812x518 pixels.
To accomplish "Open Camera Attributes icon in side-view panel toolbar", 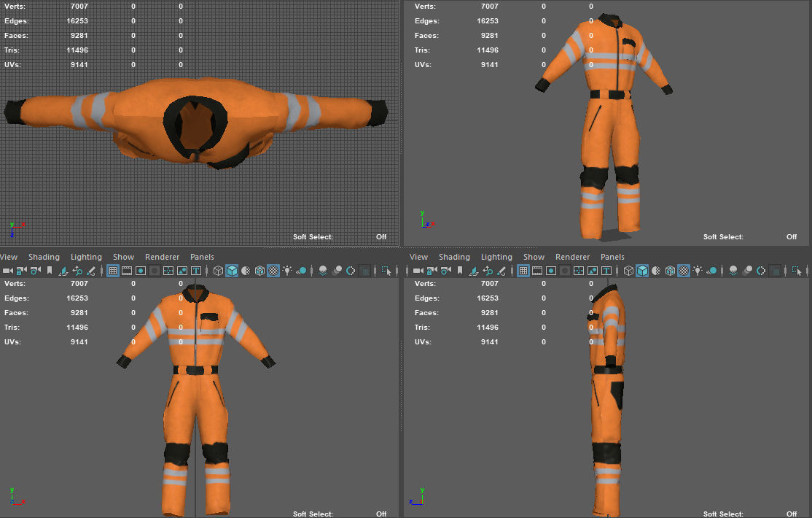I will (x=446, y=271).
